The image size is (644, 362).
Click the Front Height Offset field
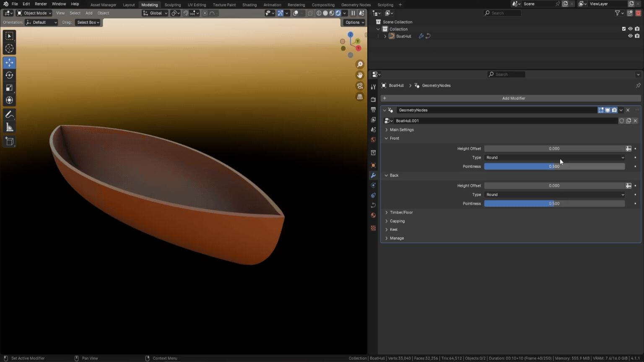coord(553,149)
